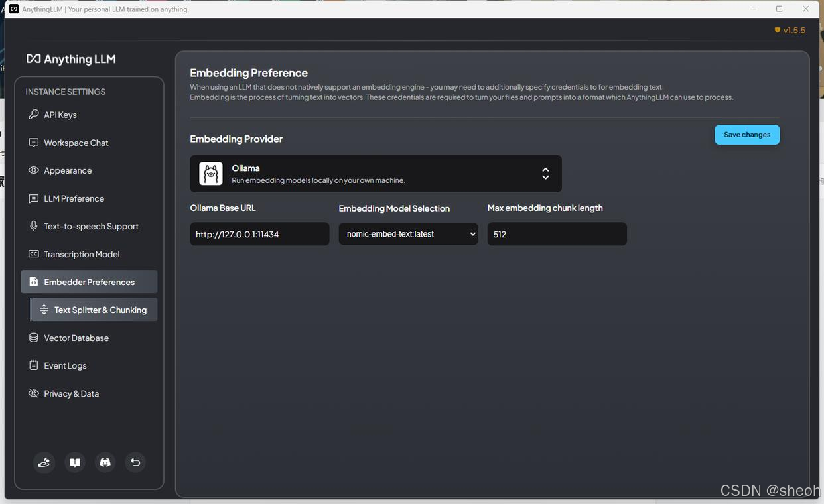
Task: Click the Workspace Chat bubble icon
Action: tap(33, 143)
